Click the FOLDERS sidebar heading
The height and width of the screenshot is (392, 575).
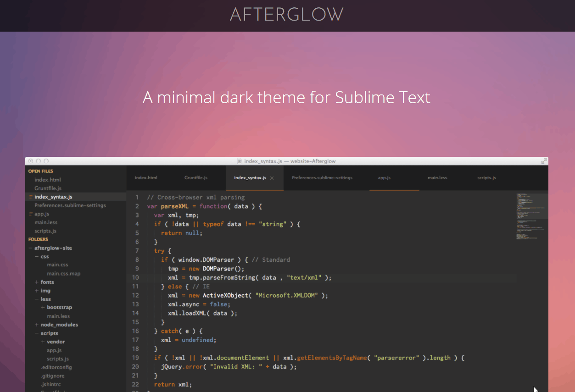pyautogui.click(x=38, y=239)
